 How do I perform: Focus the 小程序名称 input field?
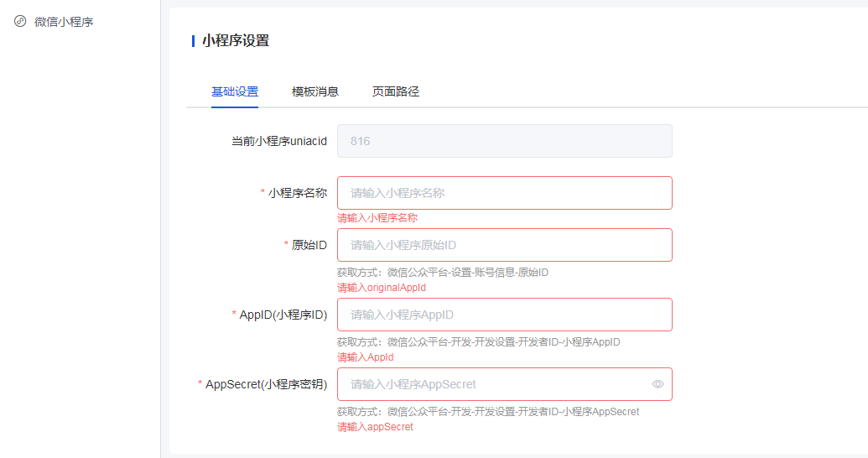(505, 193)
